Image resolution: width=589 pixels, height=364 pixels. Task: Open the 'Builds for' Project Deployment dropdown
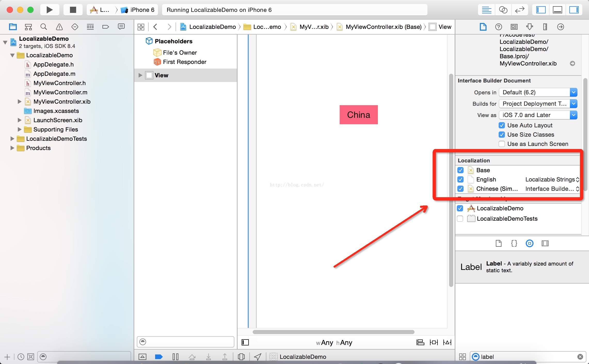[538, 104]
